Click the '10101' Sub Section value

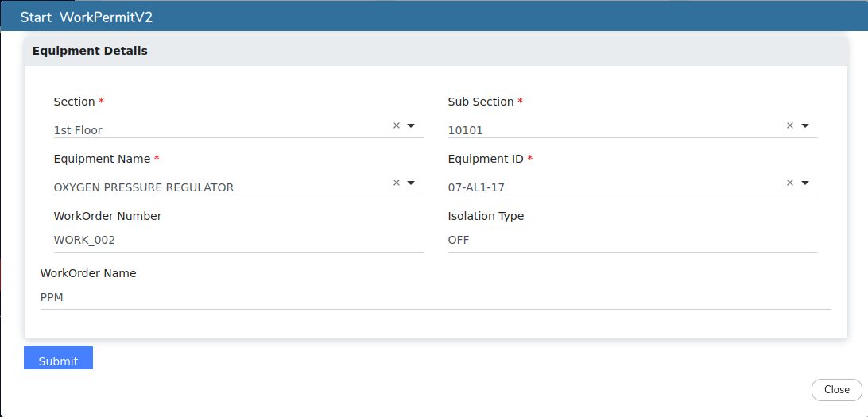point(465,130)
